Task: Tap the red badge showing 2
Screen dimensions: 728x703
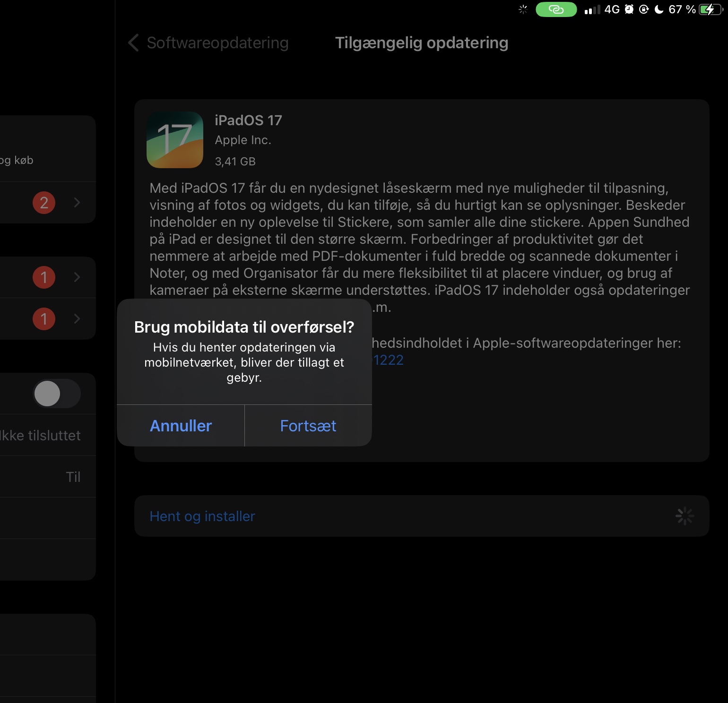Action: (x=44, y=203)
